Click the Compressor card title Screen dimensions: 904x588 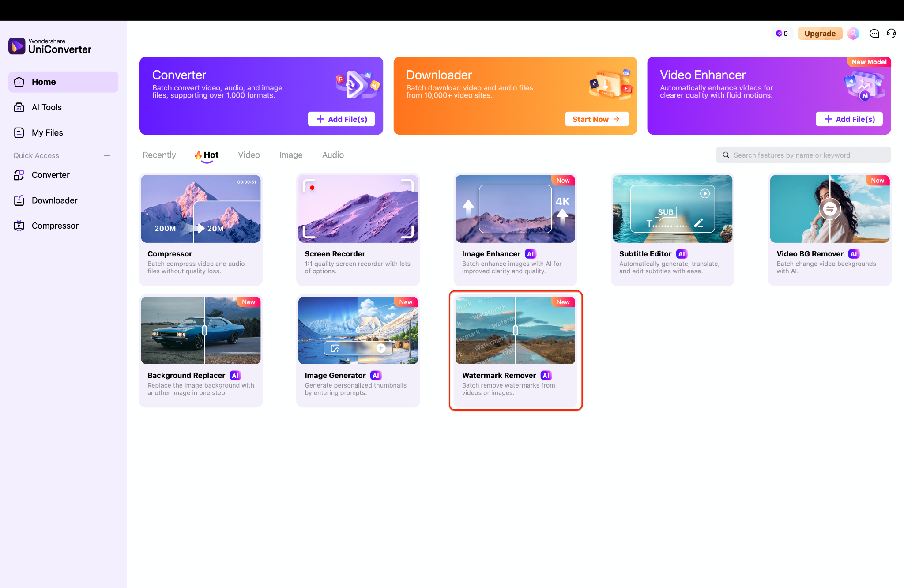(169, 254)
